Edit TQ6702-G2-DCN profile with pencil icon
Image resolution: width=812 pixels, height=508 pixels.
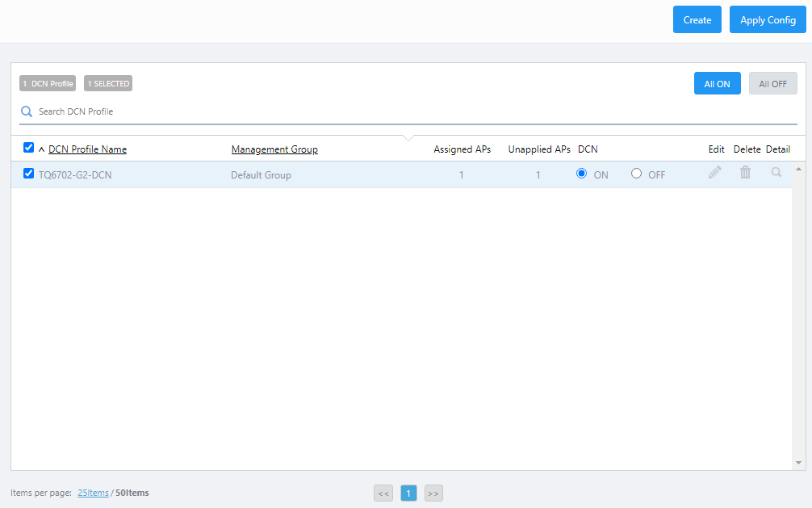point(715,173)
